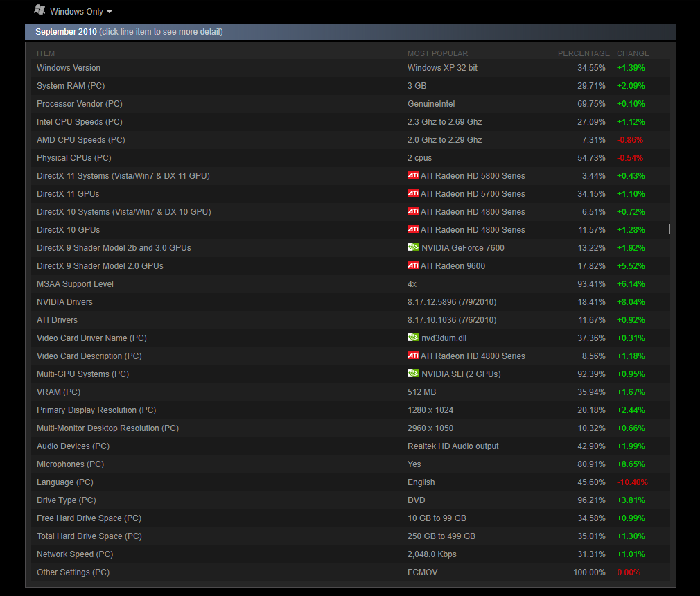This screenshot has width=700, height=596.
Task: Expand AMD CPU Speeds (PC) details
Action: 351,140
